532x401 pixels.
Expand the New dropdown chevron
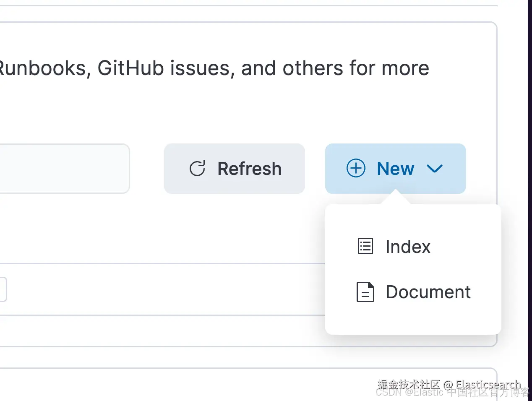[434, 169]
